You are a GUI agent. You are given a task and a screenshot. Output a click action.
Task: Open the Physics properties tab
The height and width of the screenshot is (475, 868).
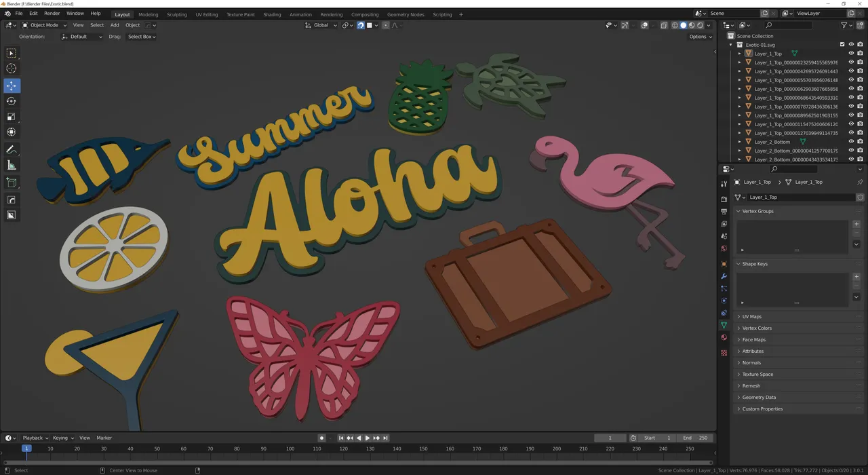(x=724, y=301)
